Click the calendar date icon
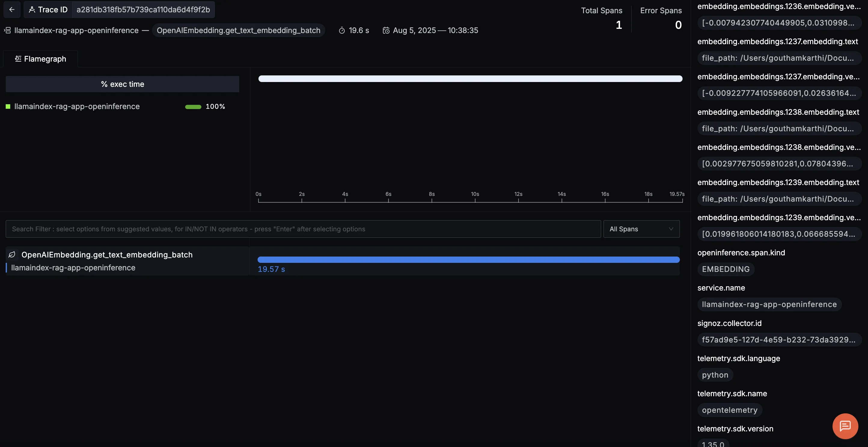868x447 pixels. click(386, 30)
